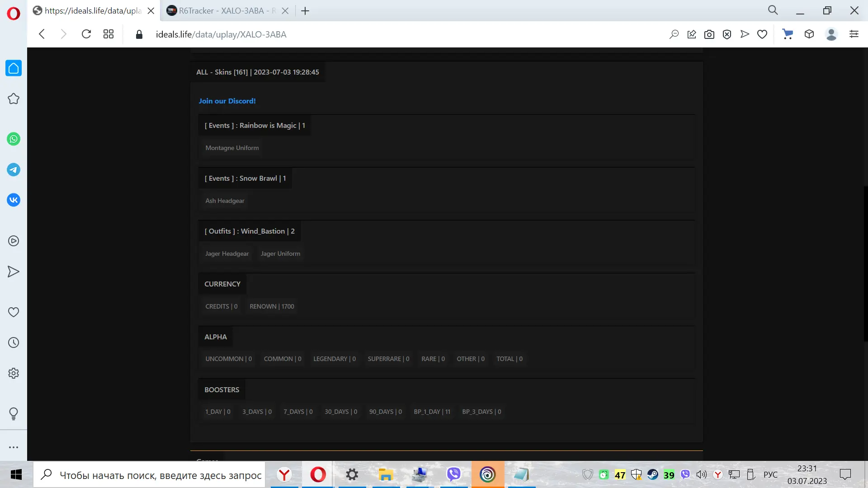Open the volume control in tray
Image resolution: width=868 pixels, height=488 pixels.
701,474
